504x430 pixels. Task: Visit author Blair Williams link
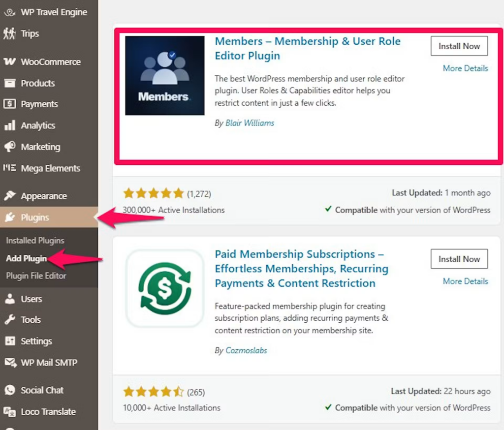pyautogui.click(x=250, y=123)
